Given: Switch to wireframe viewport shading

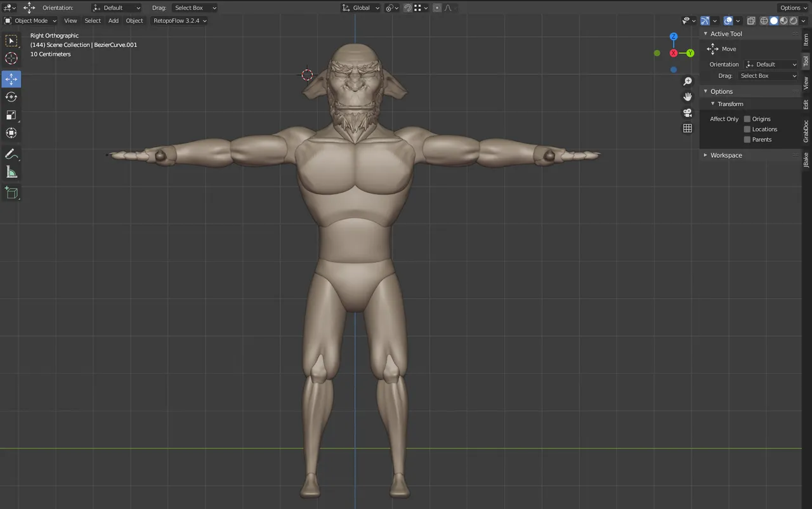Looking at the screenshot, I should click(764, 21).
